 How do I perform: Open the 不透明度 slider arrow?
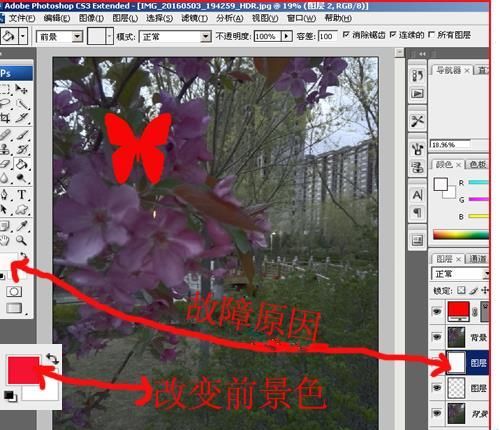[x=287, y=36]
